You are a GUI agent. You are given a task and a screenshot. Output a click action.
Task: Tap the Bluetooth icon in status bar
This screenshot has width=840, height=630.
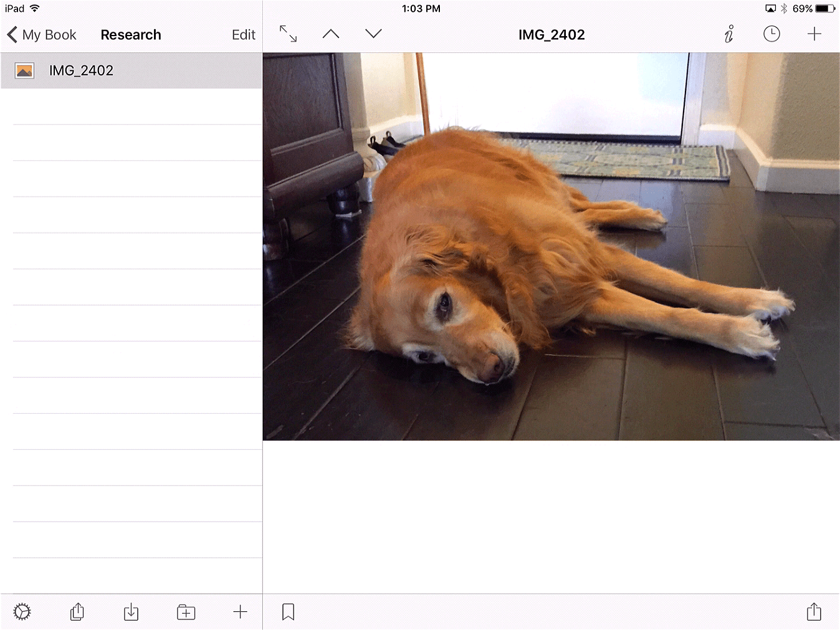784,9
